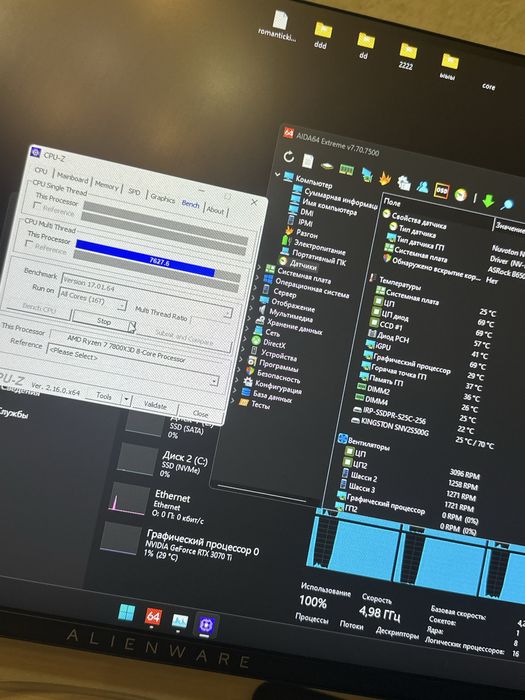
Task: Switch to the About tab in CPU-Z
Action: [x=215, y=210]
